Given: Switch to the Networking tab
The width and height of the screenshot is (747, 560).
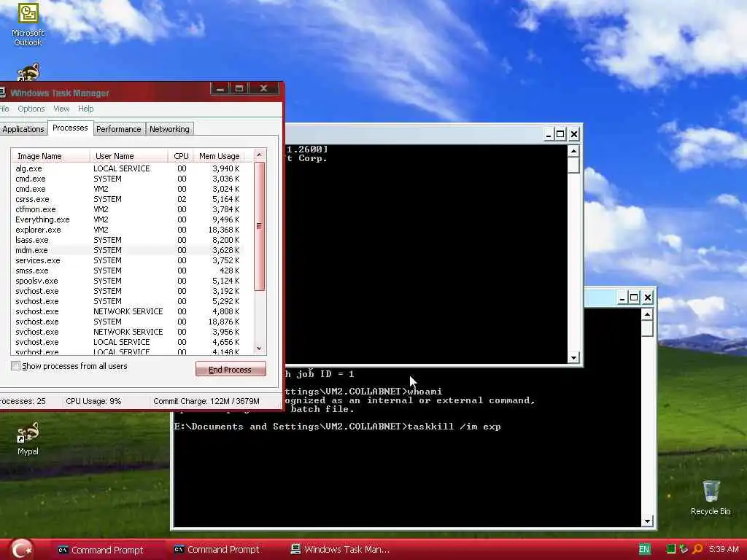Looking at the screenshot, I should 169,129.
